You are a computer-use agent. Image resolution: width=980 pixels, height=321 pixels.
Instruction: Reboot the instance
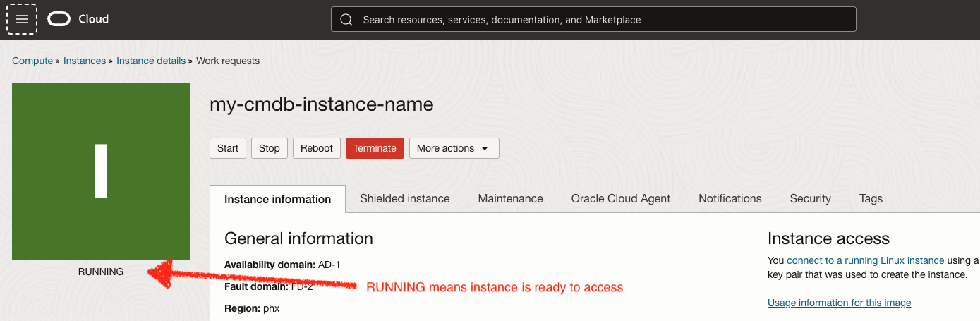click(317, 148)
